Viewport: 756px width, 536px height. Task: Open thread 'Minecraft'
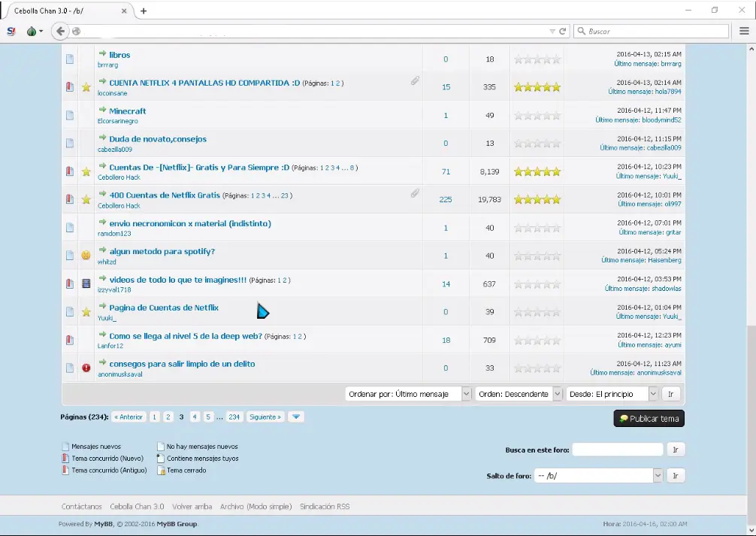[x=127, y=111]
